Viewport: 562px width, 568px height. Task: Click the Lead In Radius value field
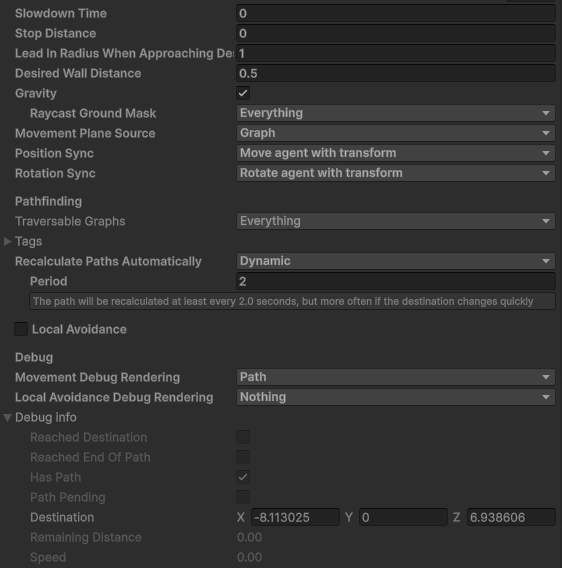click(x=396, y=53)
